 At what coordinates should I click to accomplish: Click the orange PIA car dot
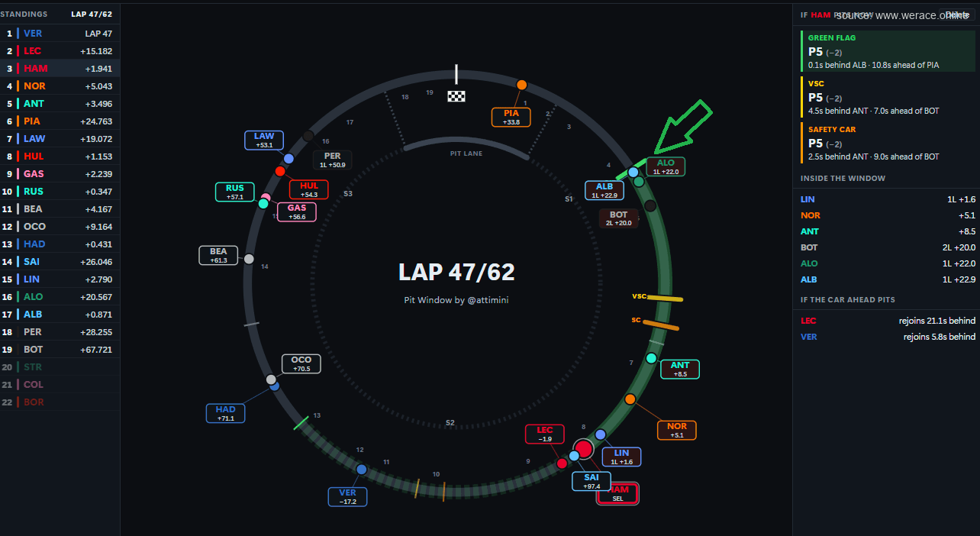tap(521, 85)
